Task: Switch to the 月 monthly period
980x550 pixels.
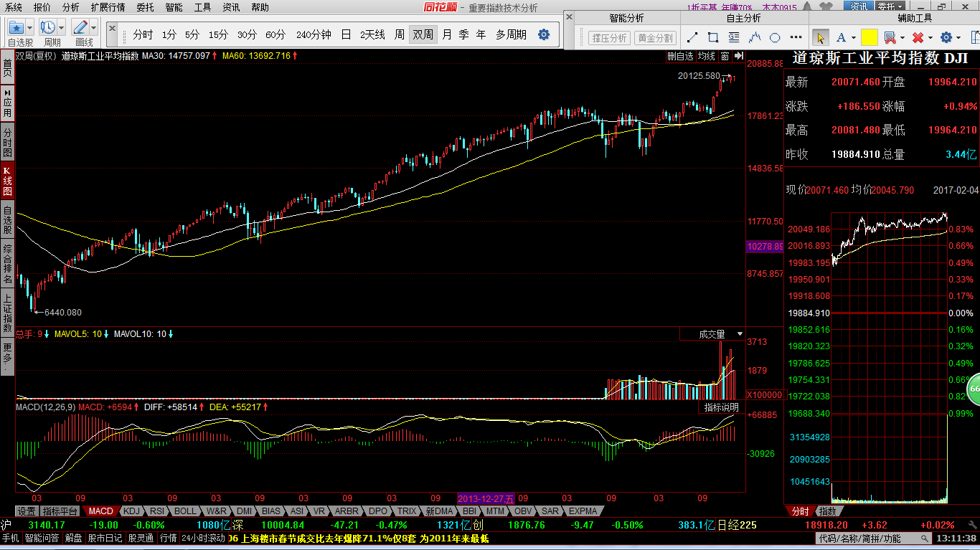Action: 447,34
